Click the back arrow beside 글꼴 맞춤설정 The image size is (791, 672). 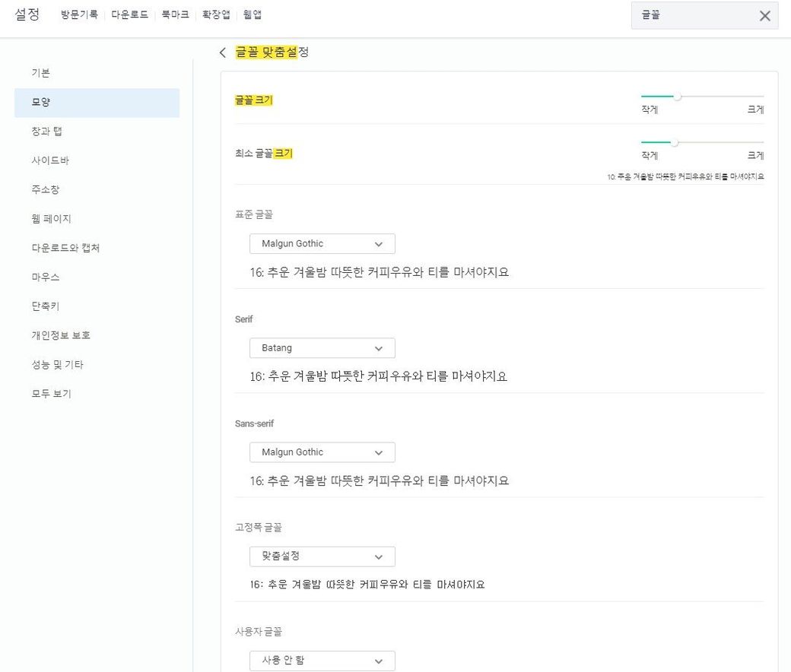(223, 52)
